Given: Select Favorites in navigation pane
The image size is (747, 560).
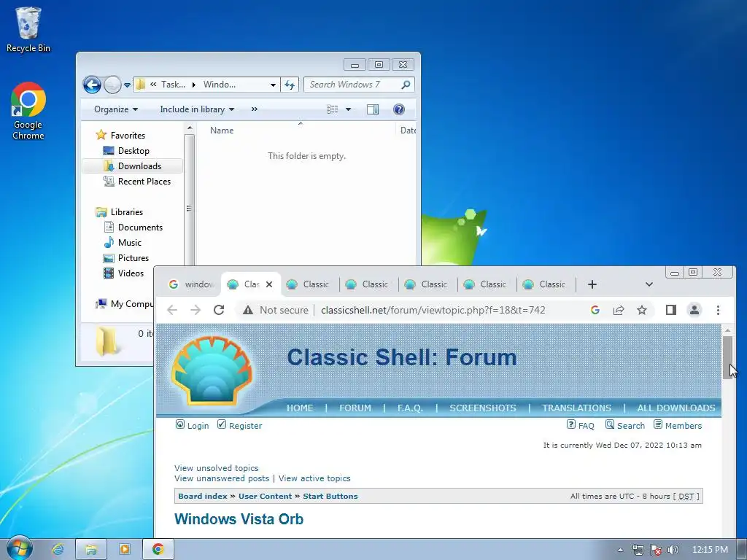Looking at the screenshot, I should pyautogui.click(x=120, y=135).
